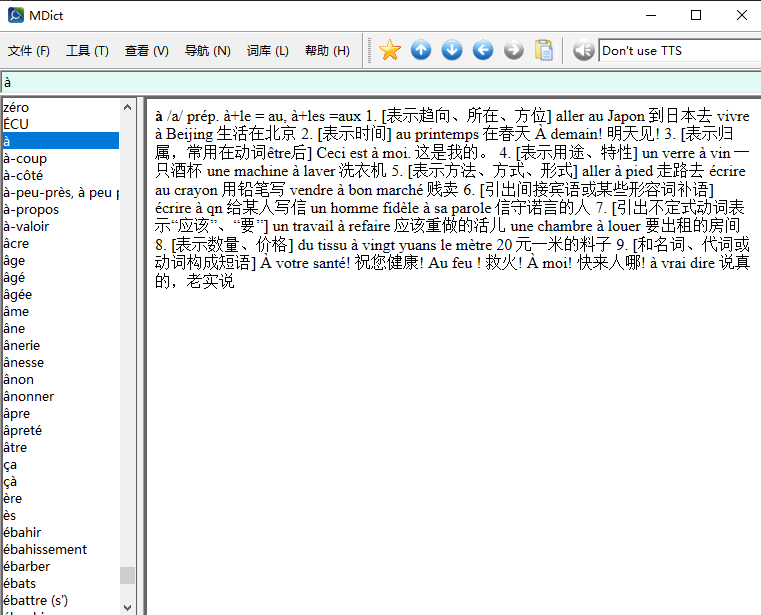The width and height of the screenshot is (761, 615).
Task: Open the 工具 (T) menu
Action: 87,51
